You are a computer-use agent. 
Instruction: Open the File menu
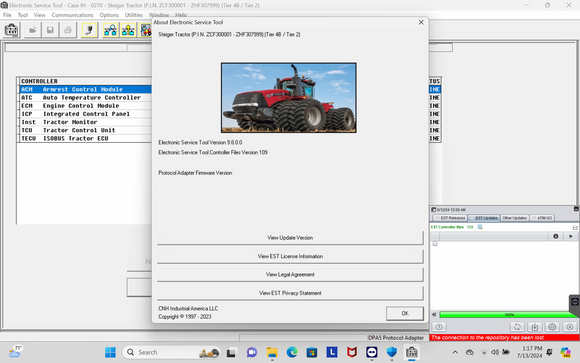pyautogui.click(x=7, y=15)
